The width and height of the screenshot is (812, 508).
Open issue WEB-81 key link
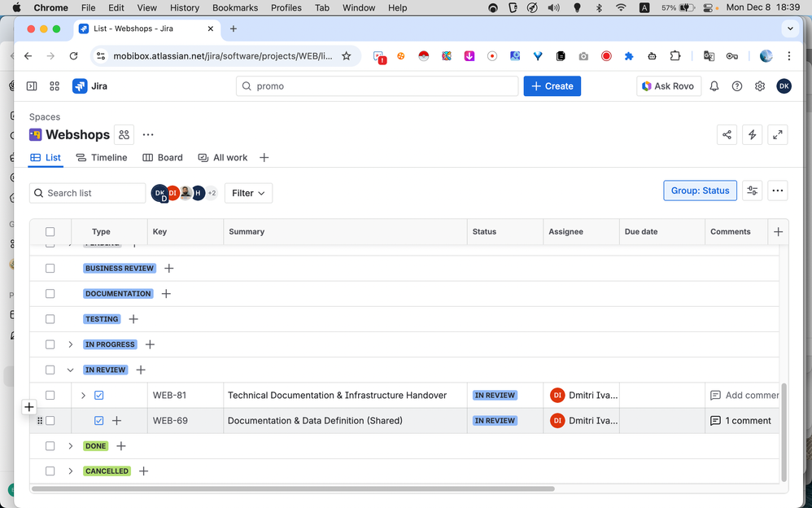[169, 395]
